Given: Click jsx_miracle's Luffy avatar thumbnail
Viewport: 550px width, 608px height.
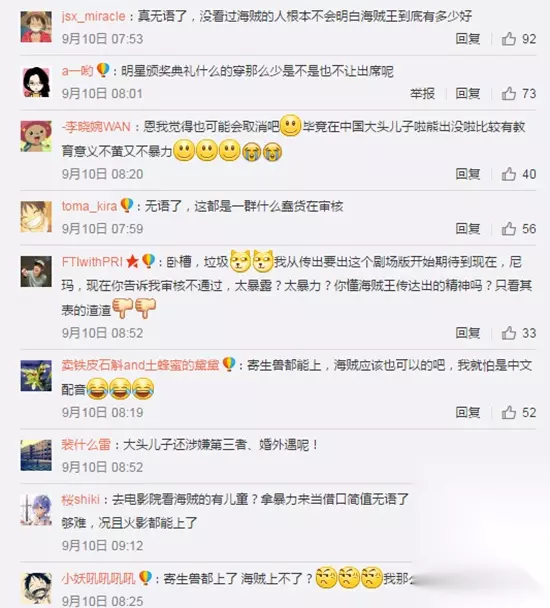Looking at the screenshot, I should pos(36,26).
